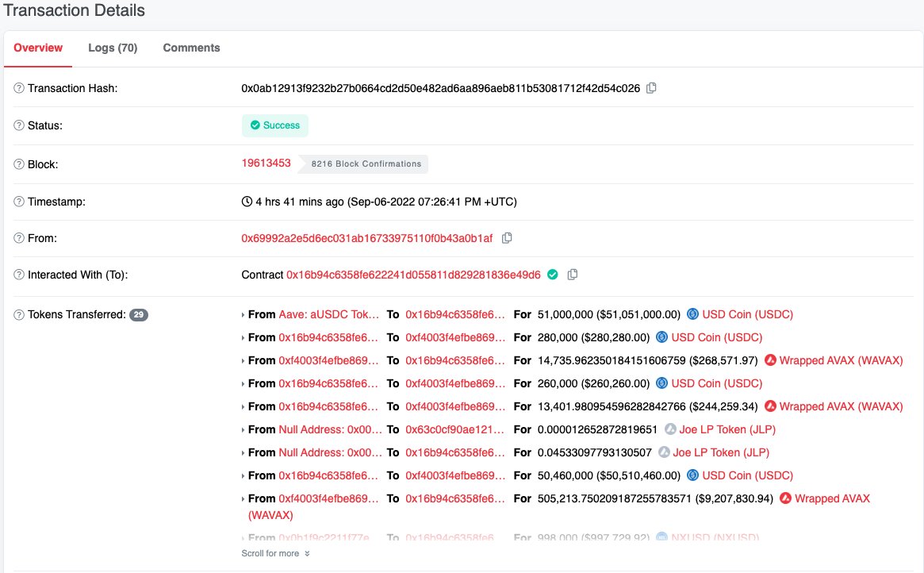924x573 pixels.
Task: Click help icon next to Block
Action: pyautogui.click(x=19, y=164)
